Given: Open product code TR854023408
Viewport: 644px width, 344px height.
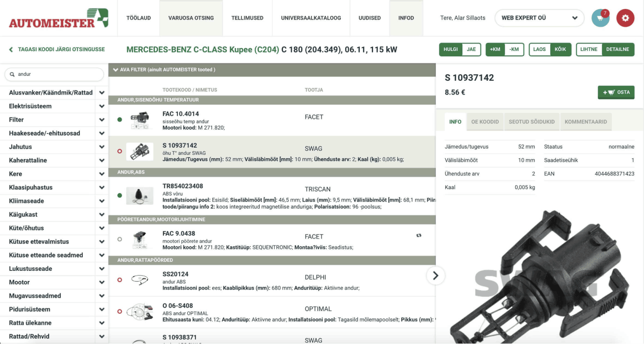Looking at the screenshot, I should pos(183,186).
